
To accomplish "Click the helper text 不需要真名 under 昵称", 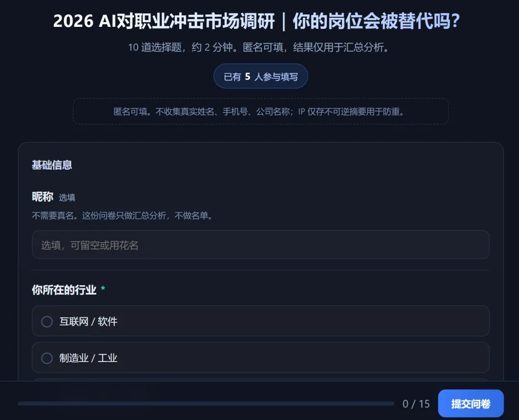I will (x=123, y=216).
